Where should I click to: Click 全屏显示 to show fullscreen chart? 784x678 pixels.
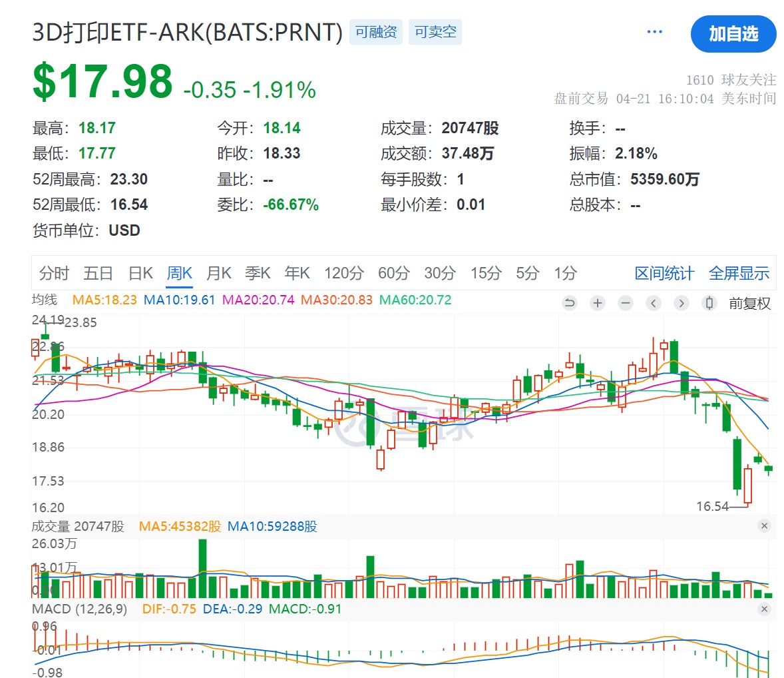pos(739,273)
